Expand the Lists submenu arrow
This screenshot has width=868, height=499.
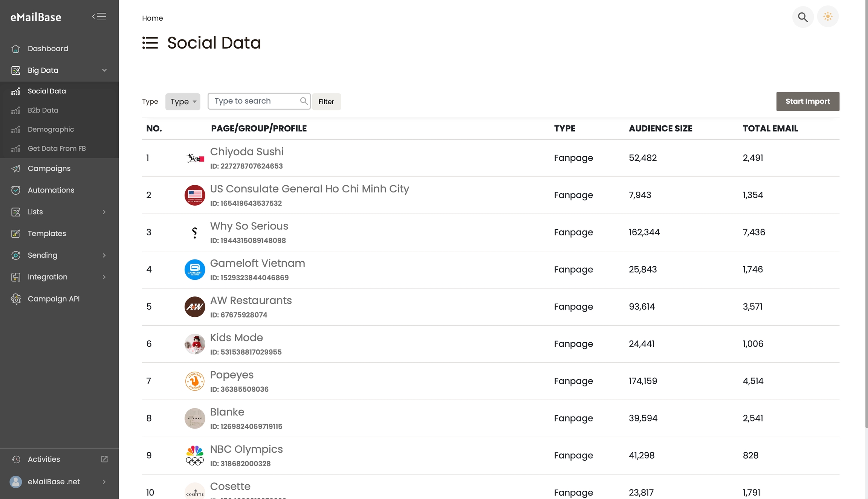point(104,212)
